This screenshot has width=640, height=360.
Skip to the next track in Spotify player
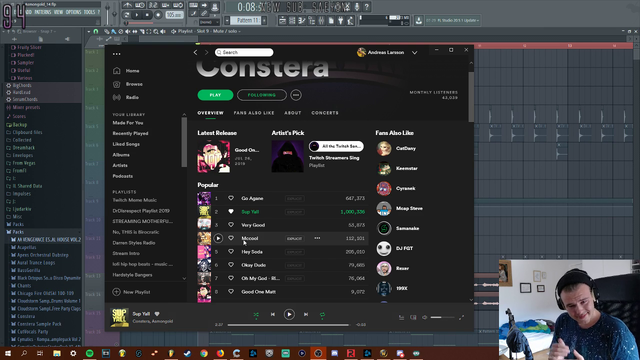[x=306, y=314]
